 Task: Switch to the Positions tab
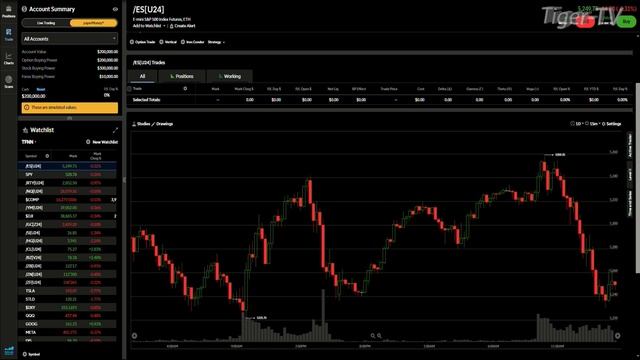pyautogui.click(x=182, y=76)
